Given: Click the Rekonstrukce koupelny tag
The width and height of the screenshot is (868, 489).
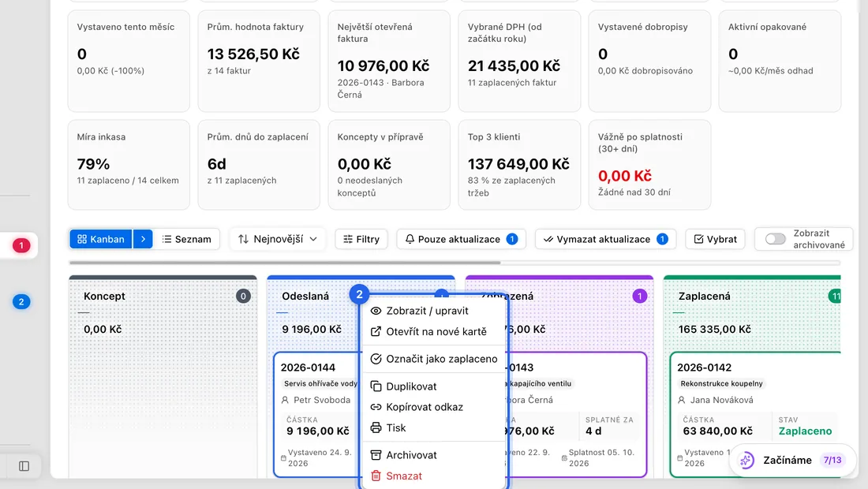Looking at the screenshot, I should point(721,383).
